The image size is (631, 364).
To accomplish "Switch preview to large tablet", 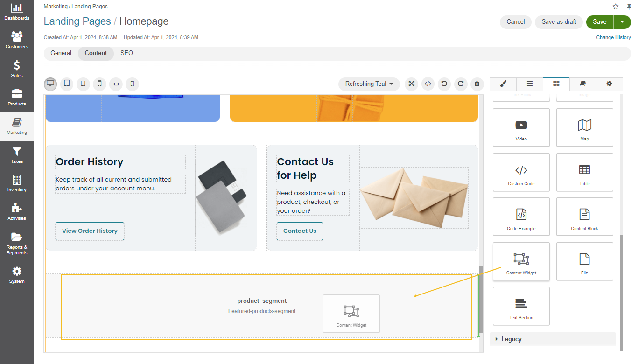I will pos(67,84).
